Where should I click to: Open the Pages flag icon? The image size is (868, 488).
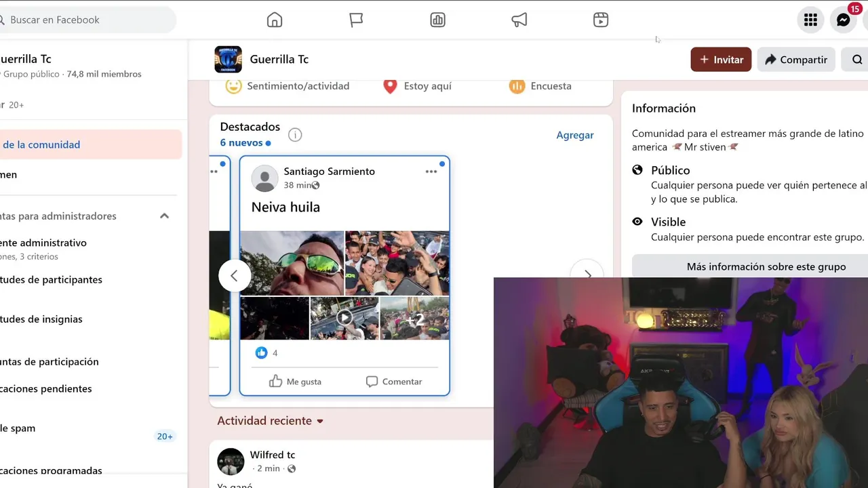356,20
